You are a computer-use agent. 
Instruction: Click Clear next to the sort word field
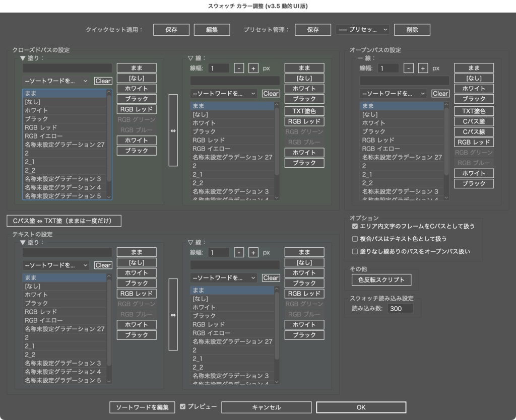pos(102,81)
